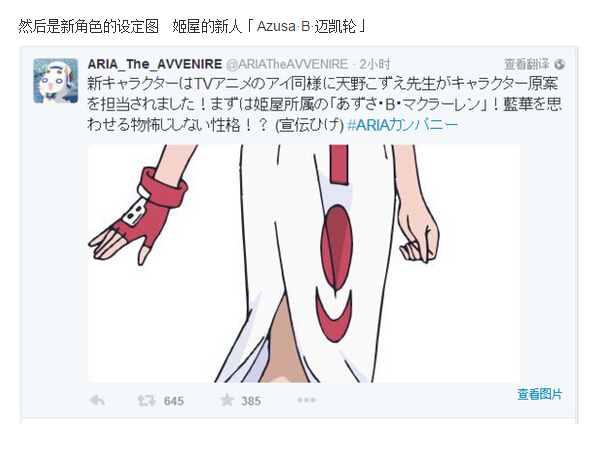
Task: Open the @ARIATheAVVENIRE handle link
Action: (x=287, y=64)
